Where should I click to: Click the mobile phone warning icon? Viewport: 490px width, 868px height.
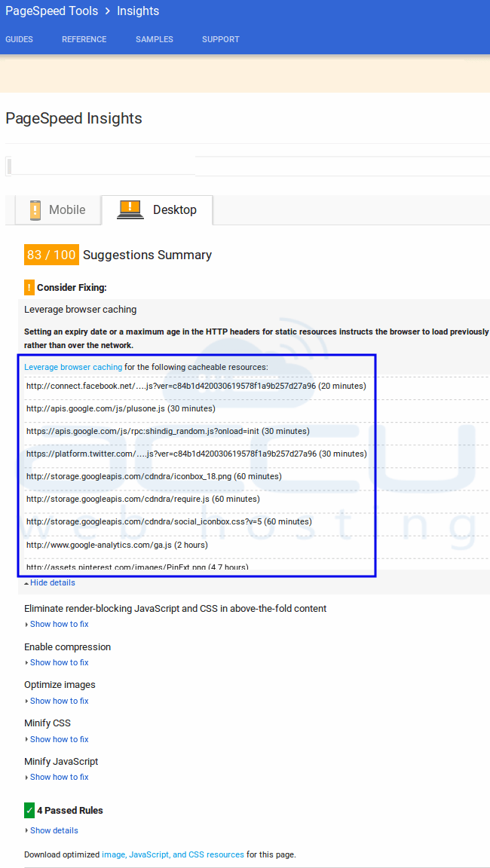[x=35, y=209]
